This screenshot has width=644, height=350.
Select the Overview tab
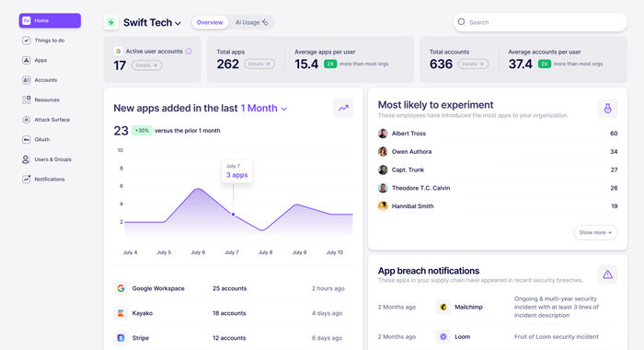pos(210,23)
